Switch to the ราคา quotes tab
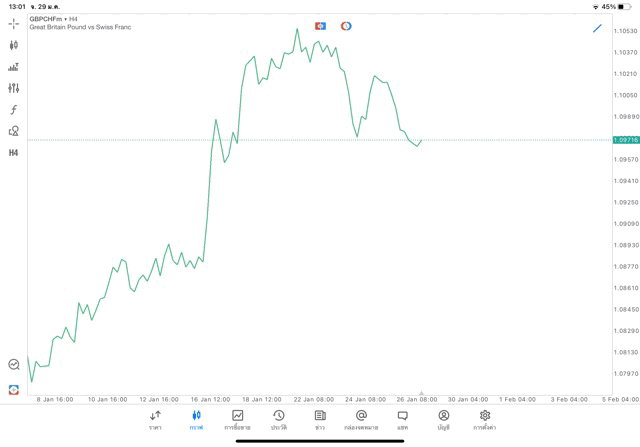This screenshot has height=447, width=640. coord(155,420)
